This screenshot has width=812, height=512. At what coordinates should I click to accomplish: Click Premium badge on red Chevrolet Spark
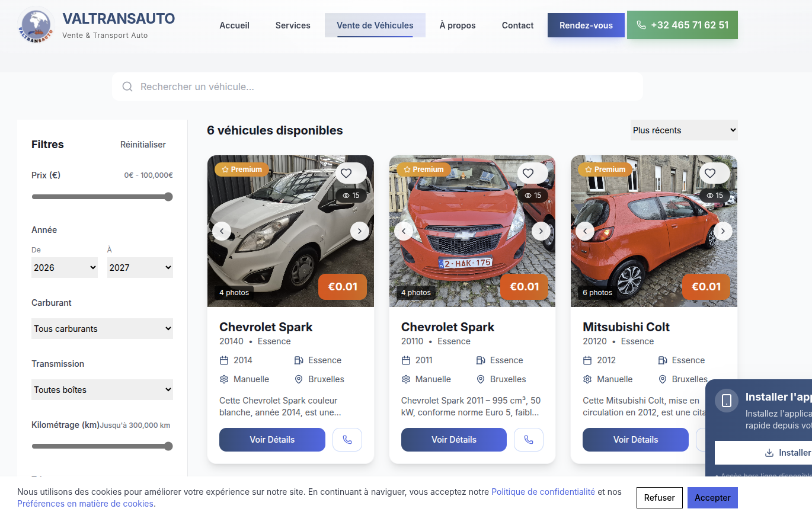(x=423, y=169)
